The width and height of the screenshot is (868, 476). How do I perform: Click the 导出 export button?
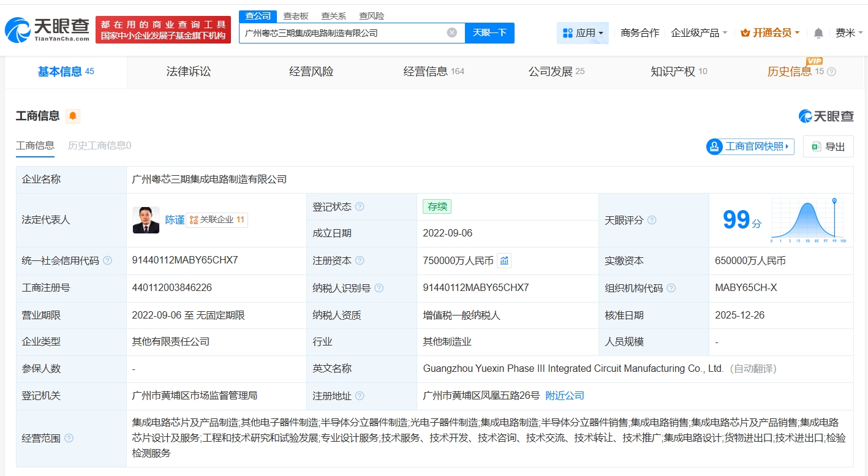(828, 146)
